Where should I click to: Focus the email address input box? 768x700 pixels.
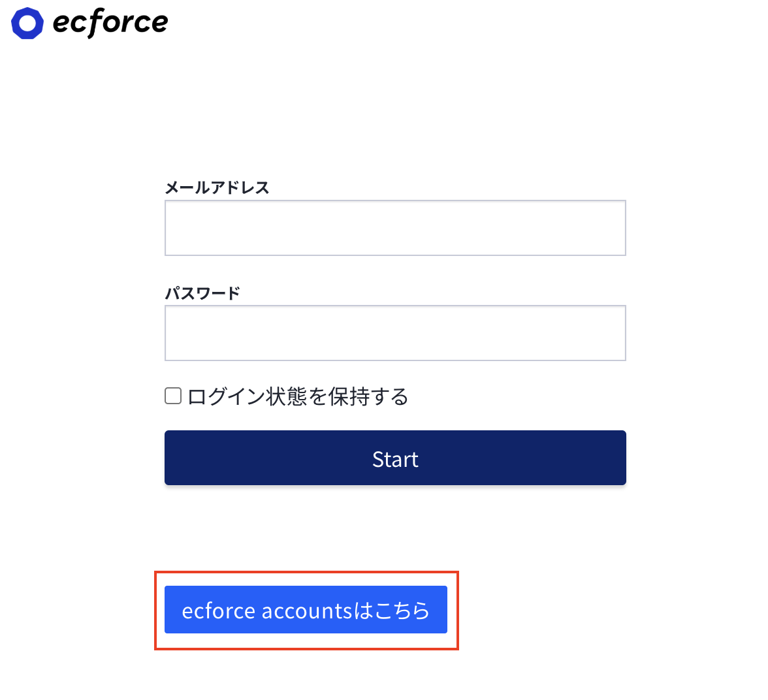pos(394,227)
